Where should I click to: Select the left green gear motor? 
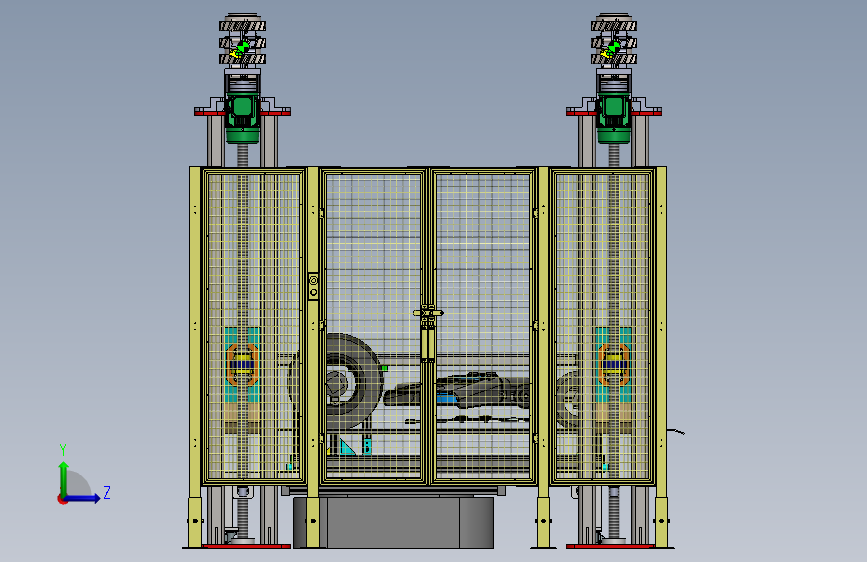pyautogui.click(x=242, y=119)
